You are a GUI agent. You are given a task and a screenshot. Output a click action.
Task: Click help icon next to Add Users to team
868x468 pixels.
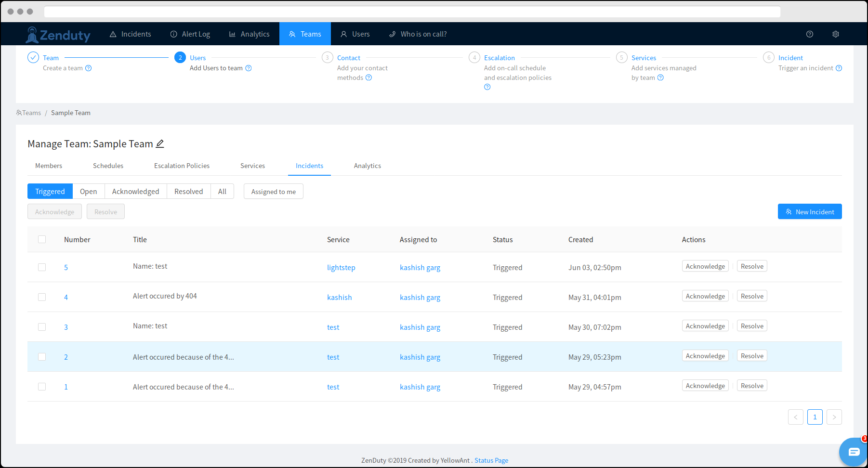tap(249, 68)
